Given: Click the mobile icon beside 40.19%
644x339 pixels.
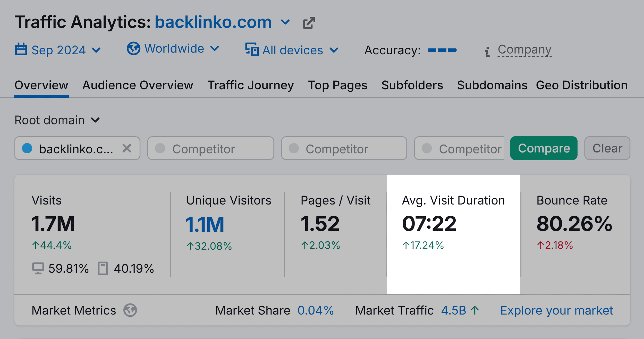Looking at the screenshot, I should click(103, 268).
